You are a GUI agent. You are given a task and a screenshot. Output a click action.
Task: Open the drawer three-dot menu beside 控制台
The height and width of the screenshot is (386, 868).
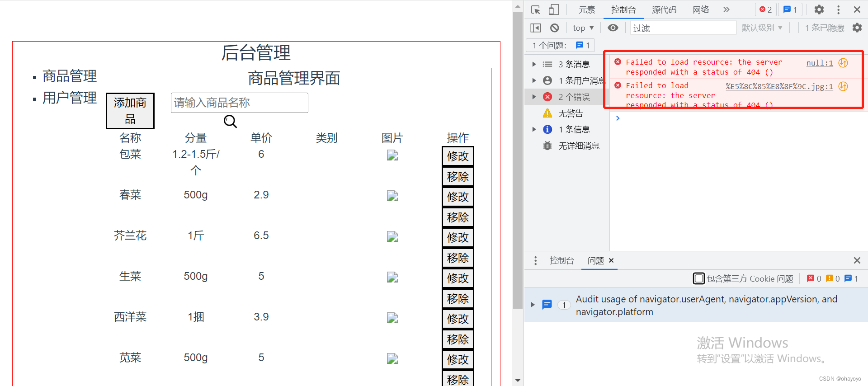[535, 261]
